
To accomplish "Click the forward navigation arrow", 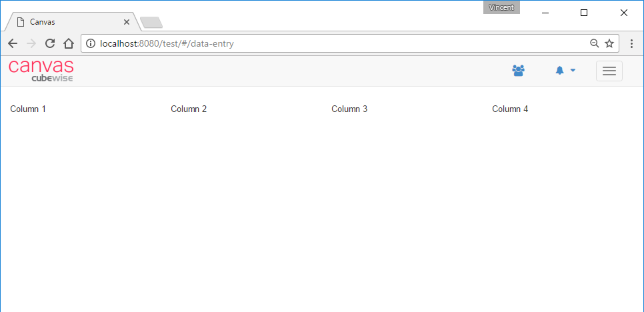I will (x=31, y=44).
